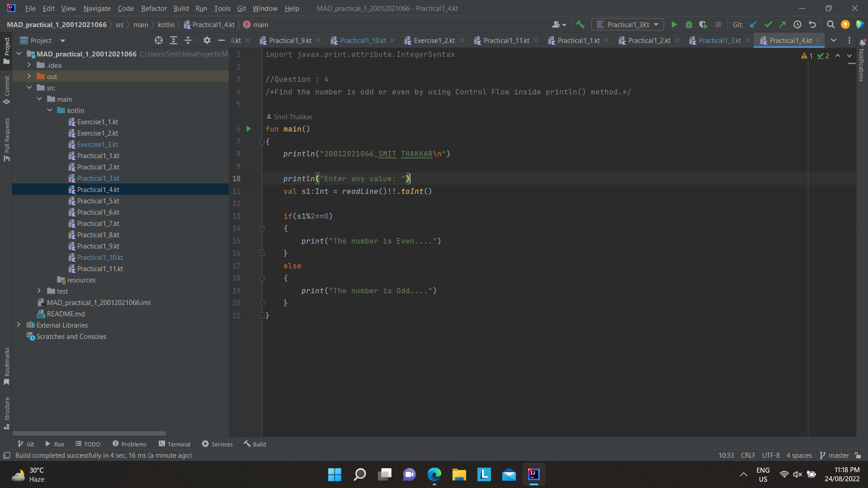This screenshot has height=488, width=868.
Task: Open run configuration Practical1_3Kt dropdown
Action: tap(627, 25)
